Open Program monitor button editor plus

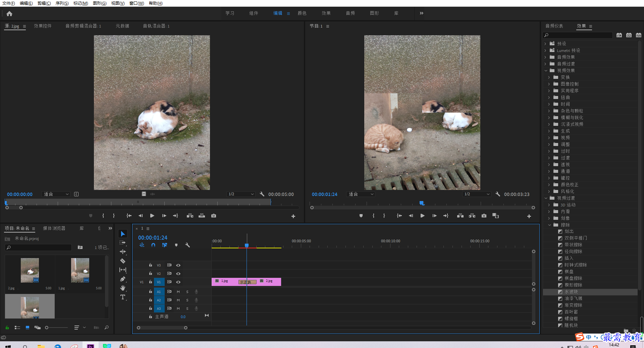529,216
